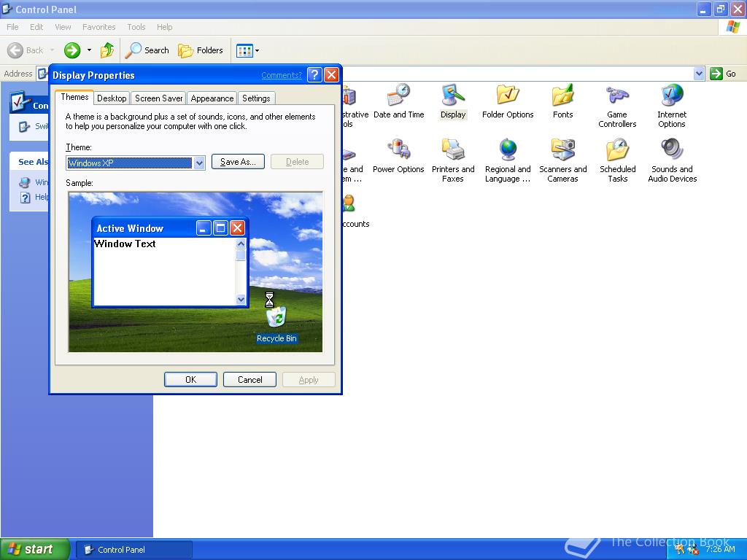Image resolution: width=747 pixels, height=560 pixels.
Task: Close the Display Properties dialog
Action: tap(331, 75)
